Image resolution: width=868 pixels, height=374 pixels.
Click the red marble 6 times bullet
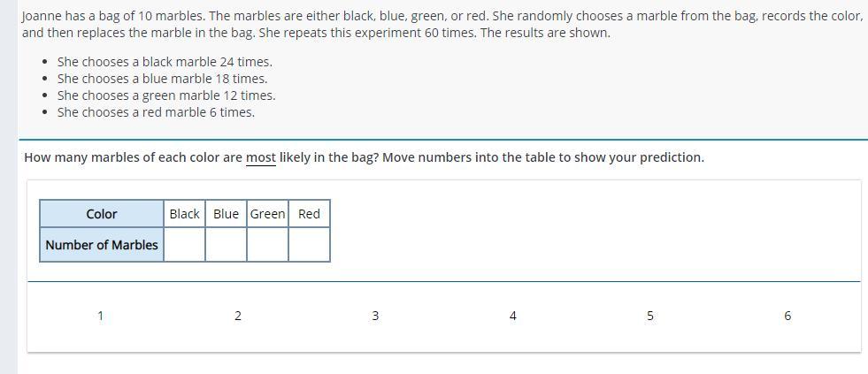click(156, 112)
